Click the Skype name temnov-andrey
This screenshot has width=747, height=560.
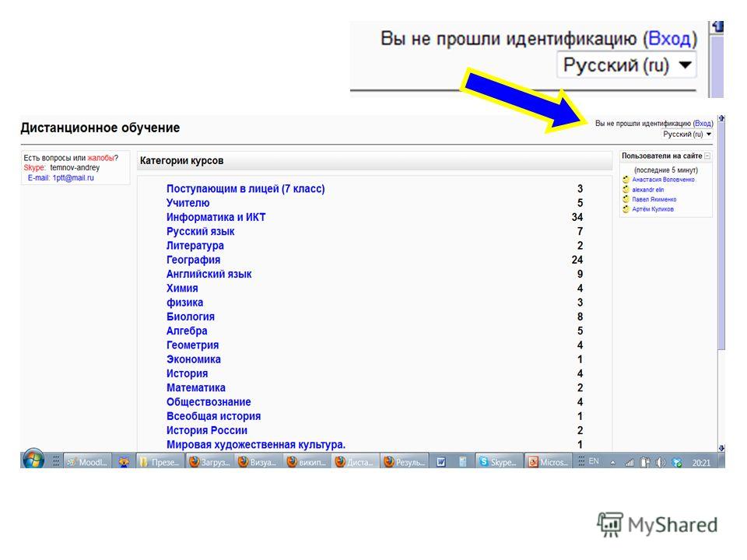(x=75, y=168)
